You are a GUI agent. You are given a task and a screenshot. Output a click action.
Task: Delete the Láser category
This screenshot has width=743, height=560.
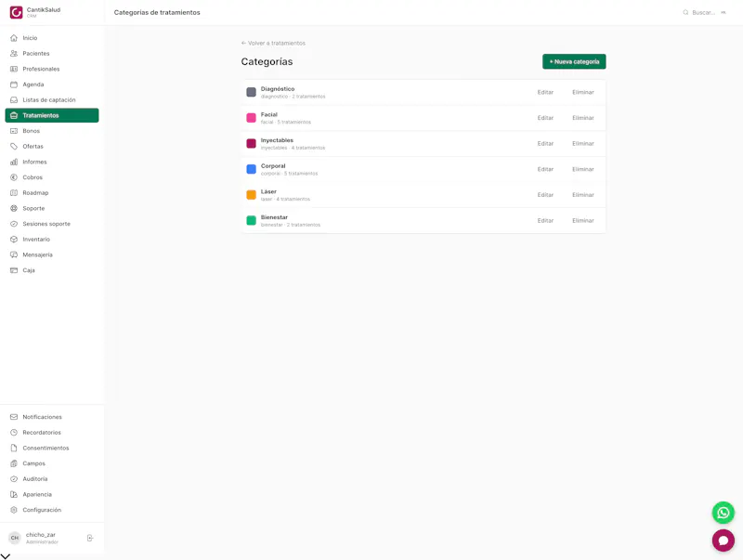583,195
